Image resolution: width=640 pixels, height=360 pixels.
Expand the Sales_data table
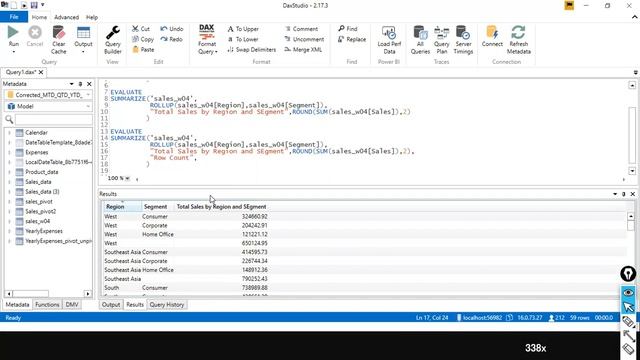[9, 182]
